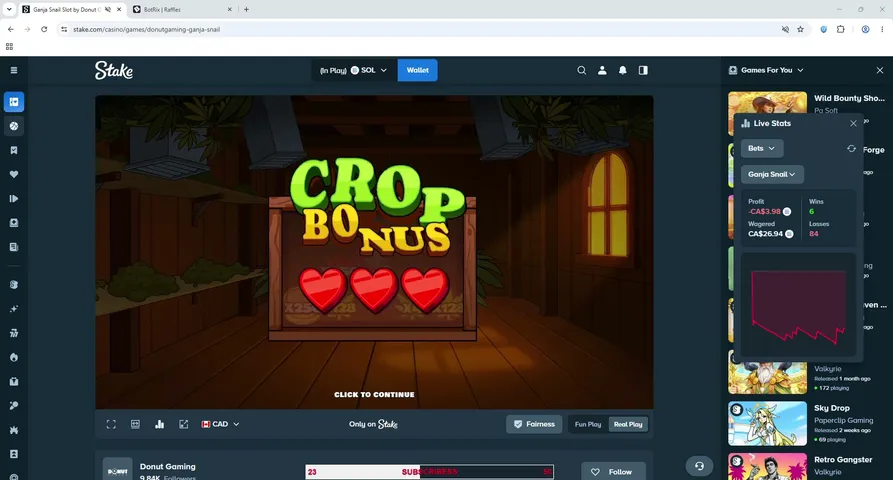
Task: Click the subscribers progress bar
Action: pos(429,472)
